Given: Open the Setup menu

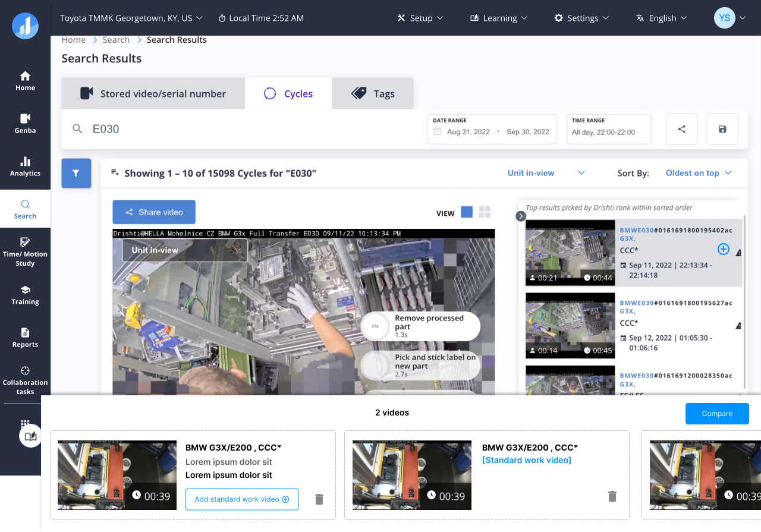Looking at the screenshot, I should click(420, 18).
